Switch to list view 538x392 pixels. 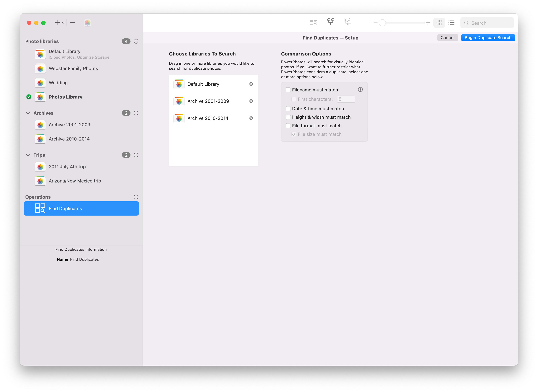click(451, 23)
